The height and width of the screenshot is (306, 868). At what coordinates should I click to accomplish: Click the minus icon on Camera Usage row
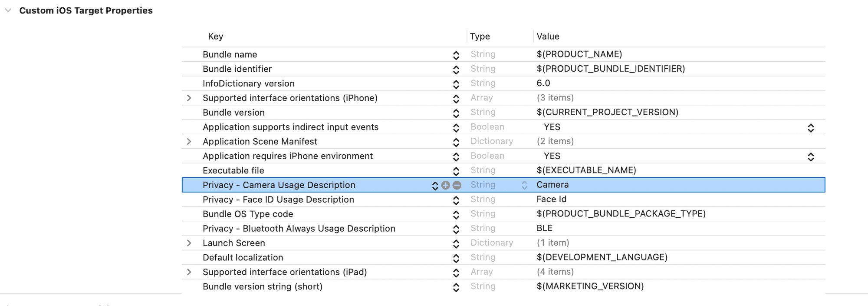pos(457,185)
